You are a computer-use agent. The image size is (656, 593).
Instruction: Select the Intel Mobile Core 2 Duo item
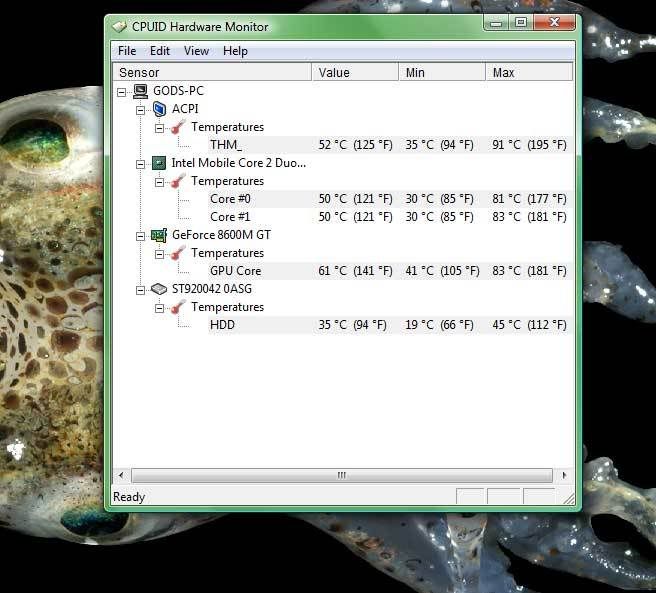[x=238, y=163]
